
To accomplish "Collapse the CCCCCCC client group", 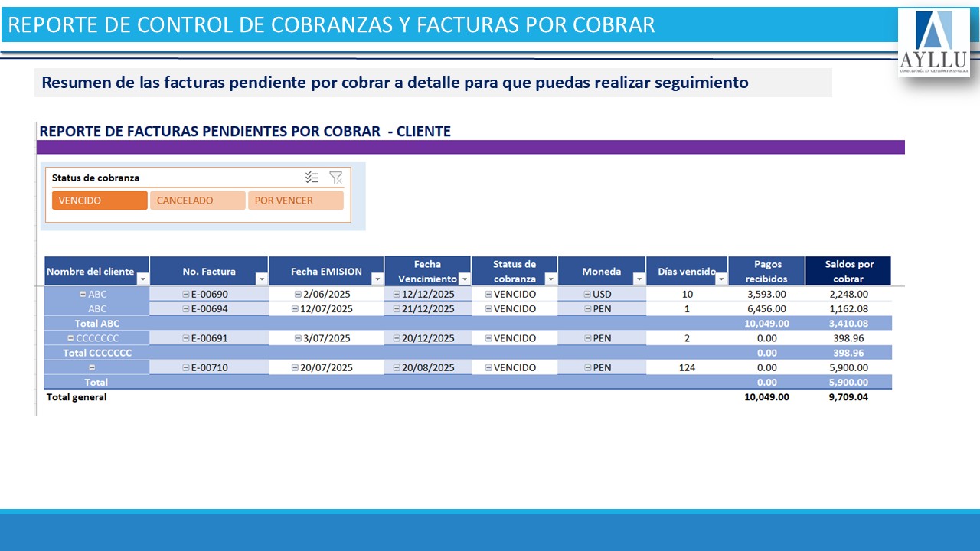I will [71, 338].
